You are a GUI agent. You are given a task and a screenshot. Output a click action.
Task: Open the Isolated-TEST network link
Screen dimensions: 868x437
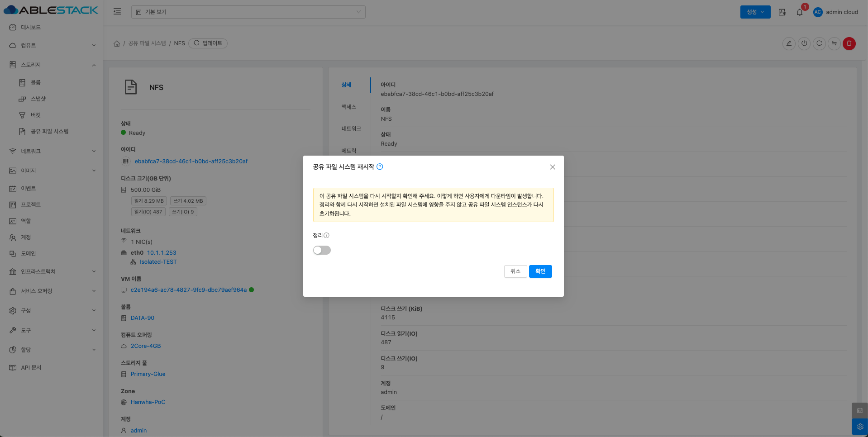coord(158,262)
